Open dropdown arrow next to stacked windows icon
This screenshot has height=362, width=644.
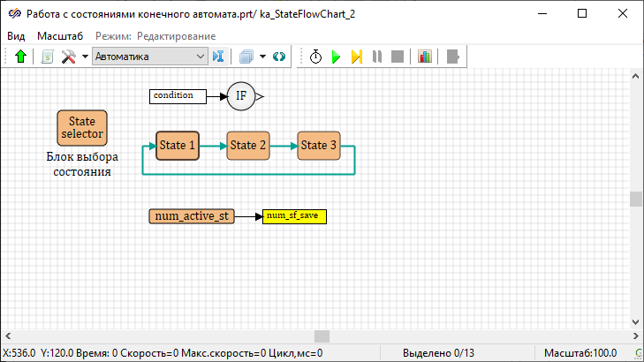tap(262, 57)
